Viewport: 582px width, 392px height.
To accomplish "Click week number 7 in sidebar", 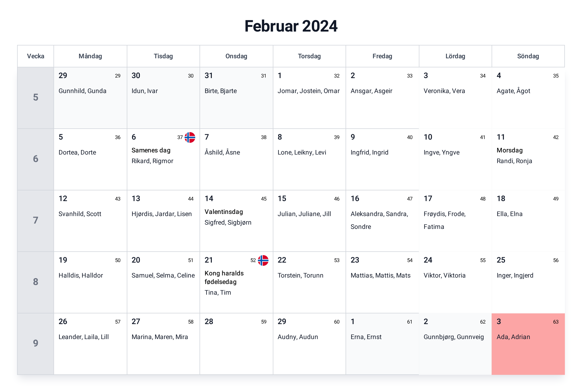I will coord(36,221).
